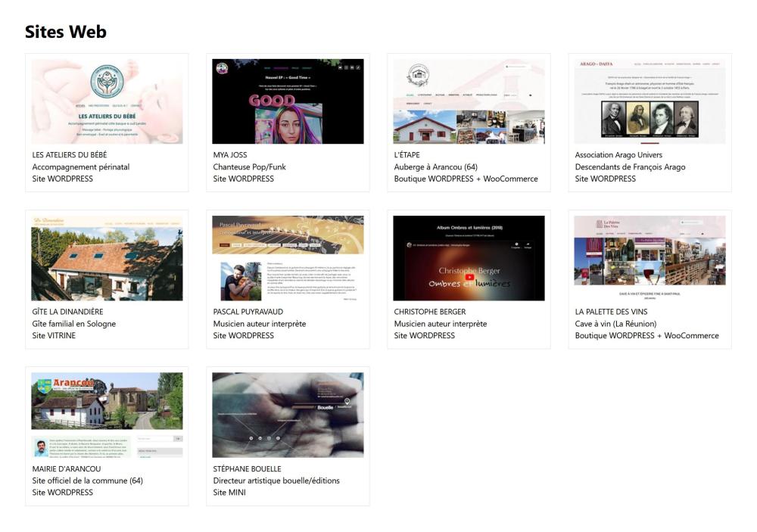
Task: Click the GÎTE LA DINANDIÈRE title text
Action: (67, 312)
